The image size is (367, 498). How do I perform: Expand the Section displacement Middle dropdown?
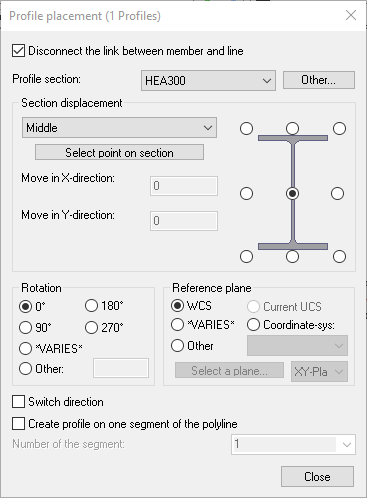pyautogui.click(x=119, y=128)
